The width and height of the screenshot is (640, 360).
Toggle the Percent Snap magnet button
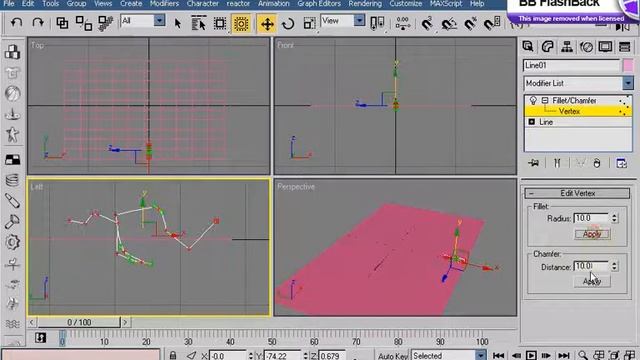[470, 23]
